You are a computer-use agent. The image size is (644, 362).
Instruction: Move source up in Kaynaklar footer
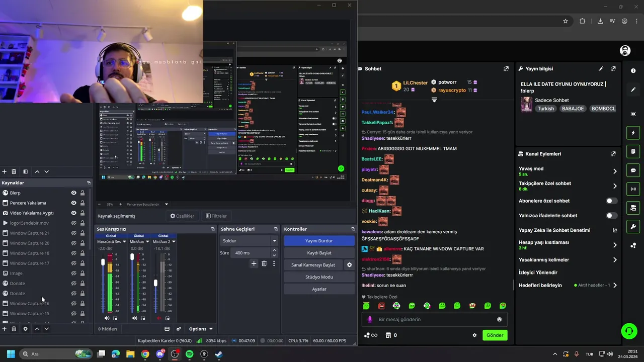(37, 329)
